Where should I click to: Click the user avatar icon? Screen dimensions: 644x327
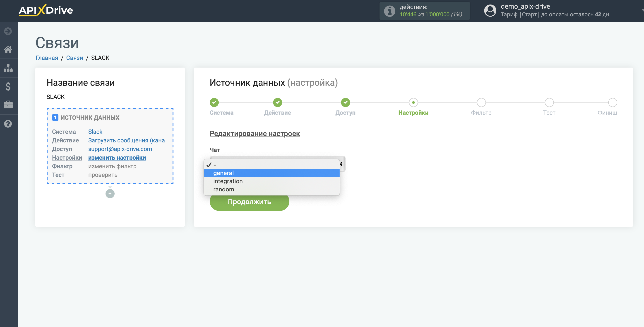(x=490, y=11)
